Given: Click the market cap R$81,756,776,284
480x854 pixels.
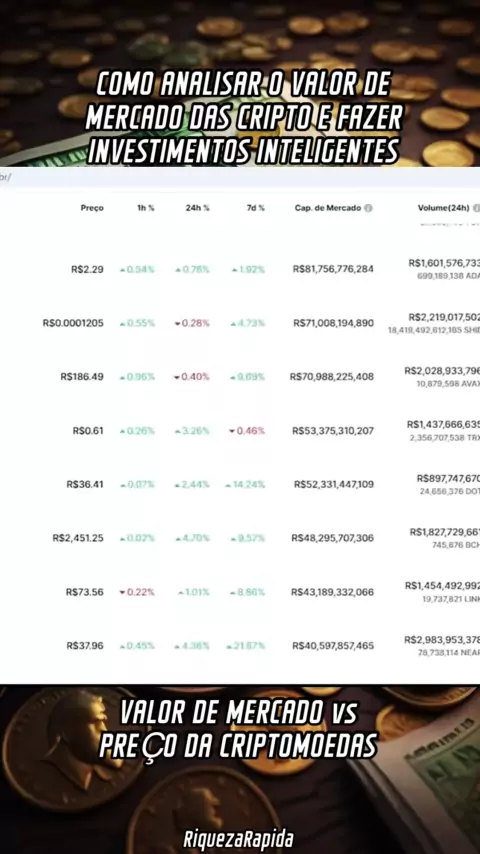Looking at the screenshot, I should pos(333,269).
